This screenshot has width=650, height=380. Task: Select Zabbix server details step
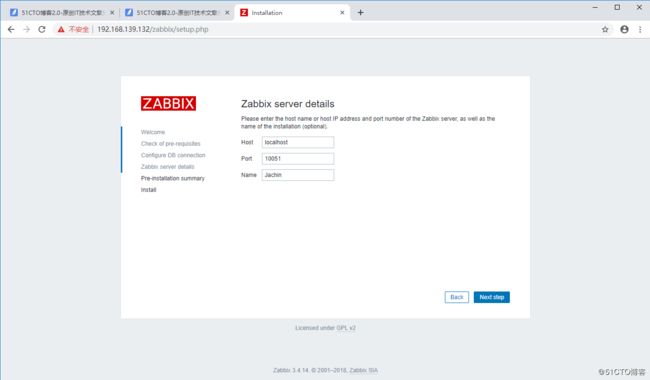[x=167, y=167]
